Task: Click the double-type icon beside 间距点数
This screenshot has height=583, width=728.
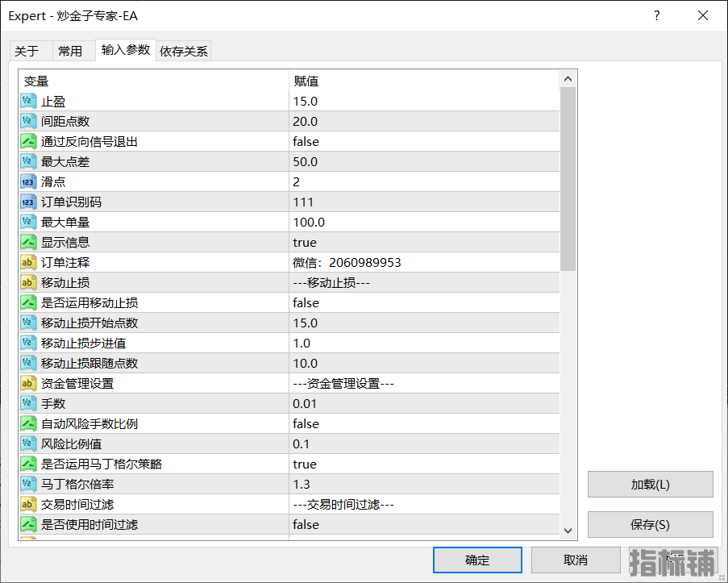Action: 28,121
